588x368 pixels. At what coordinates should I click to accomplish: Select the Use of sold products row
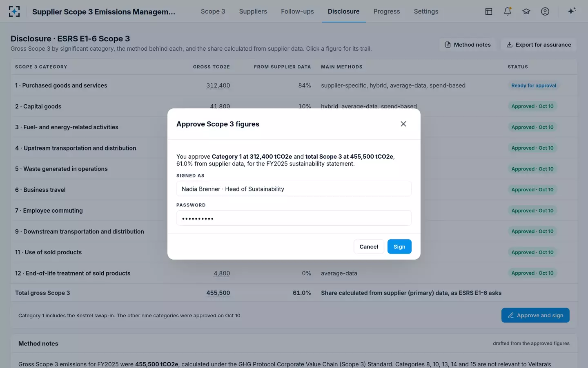[x=294, y=252]
